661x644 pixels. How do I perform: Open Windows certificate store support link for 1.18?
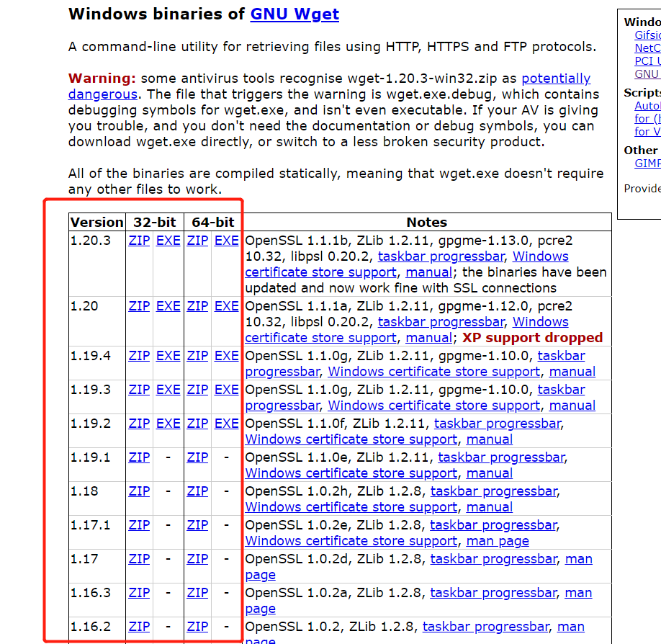coord(351,507)
